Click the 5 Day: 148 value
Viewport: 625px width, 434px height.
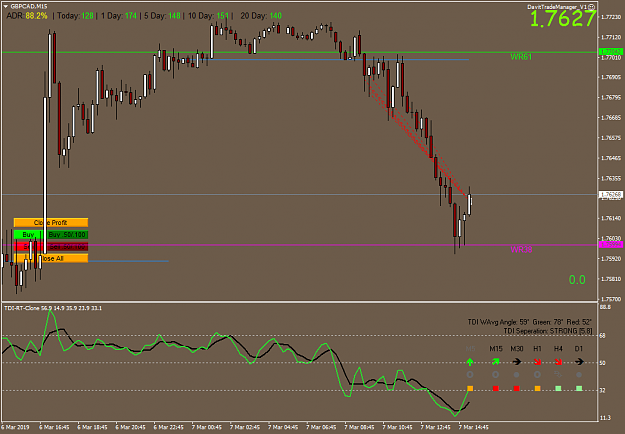coord(162,16)
